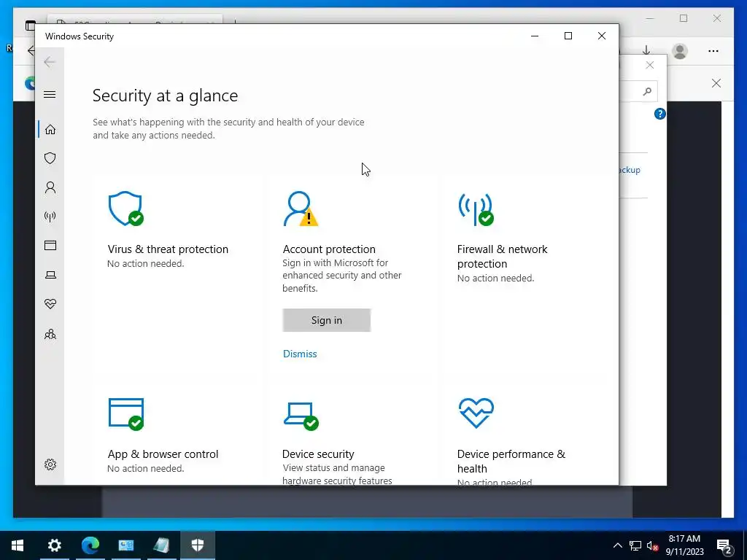Click the large App & browser control icon

point(126,414)
